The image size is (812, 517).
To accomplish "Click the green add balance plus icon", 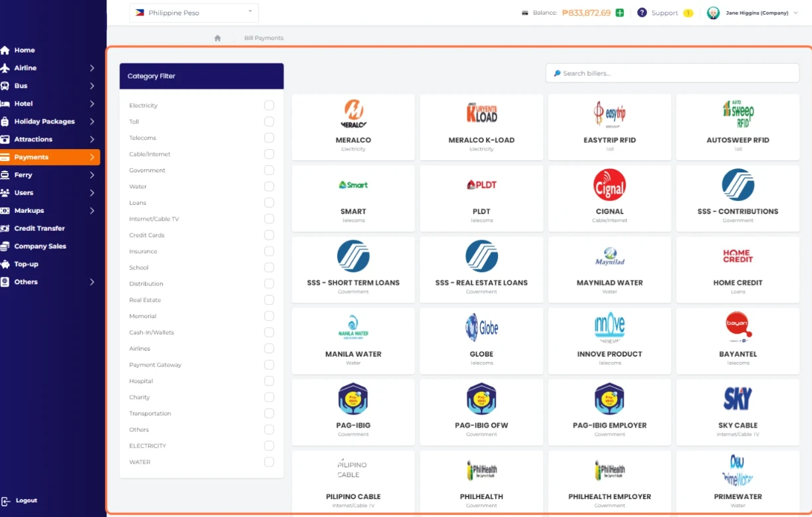I will click(x=620, y=13).
